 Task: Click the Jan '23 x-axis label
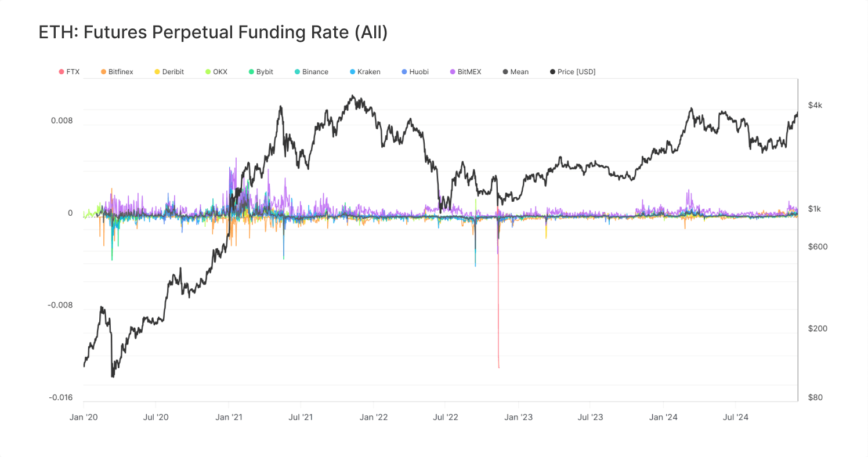click(x=519, y=417)
